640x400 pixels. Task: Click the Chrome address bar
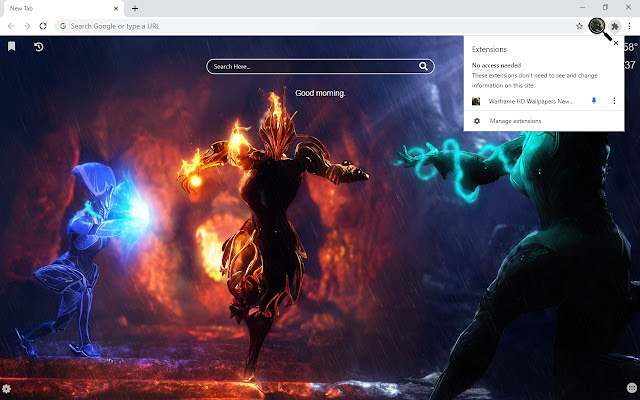318,26
